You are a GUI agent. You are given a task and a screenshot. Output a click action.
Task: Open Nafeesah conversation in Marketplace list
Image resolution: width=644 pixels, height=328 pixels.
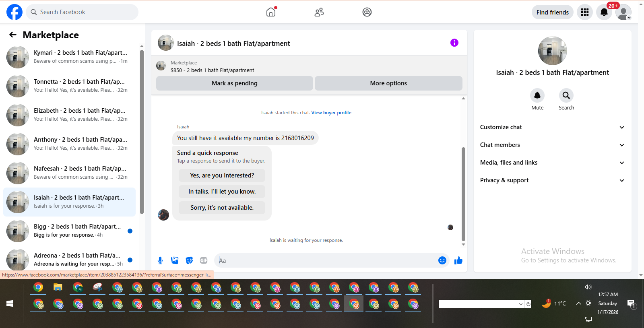69,173
